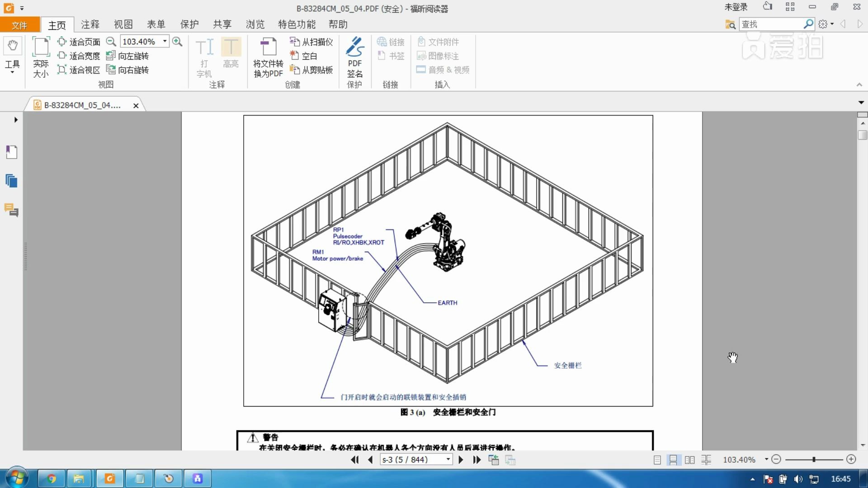The image size is (868, 488).
Task: Create PDF from clipboard (从剪贴板)
Action: click(311, 70)
